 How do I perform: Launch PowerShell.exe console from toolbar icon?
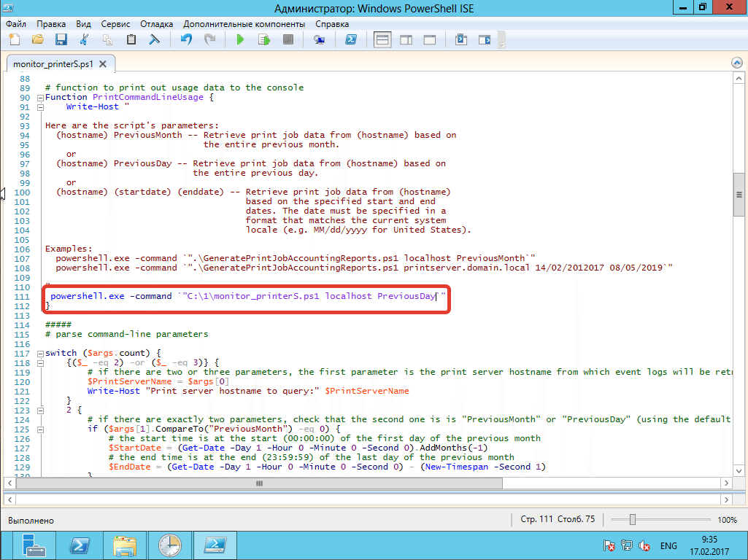tap(350, 39)
